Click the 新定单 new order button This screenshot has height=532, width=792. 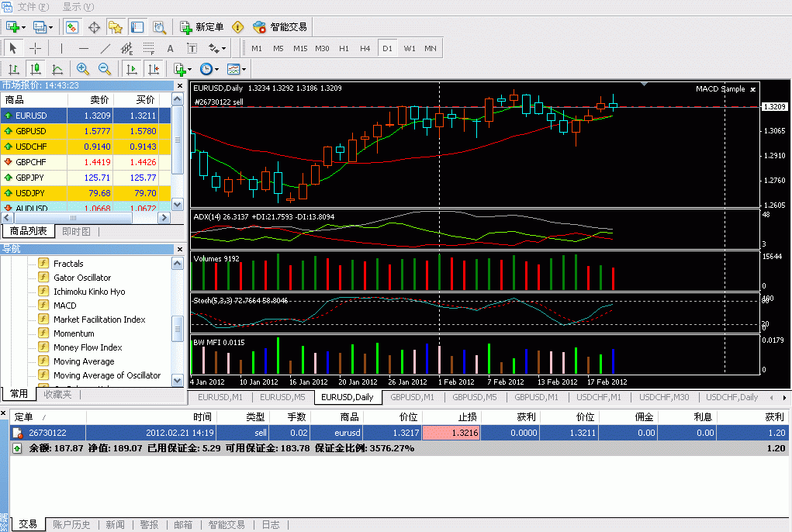click(202, 27)
